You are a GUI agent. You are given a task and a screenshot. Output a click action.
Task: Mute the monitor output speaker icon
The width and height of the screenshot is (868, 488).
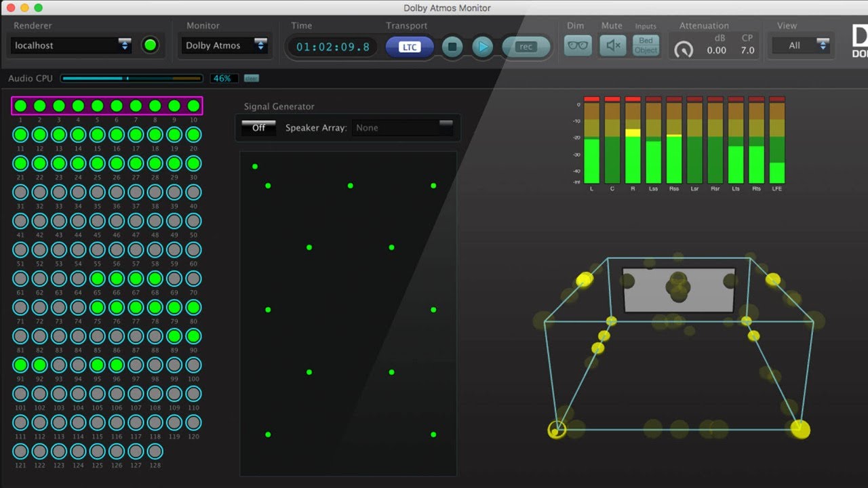(x=613, y=45)
